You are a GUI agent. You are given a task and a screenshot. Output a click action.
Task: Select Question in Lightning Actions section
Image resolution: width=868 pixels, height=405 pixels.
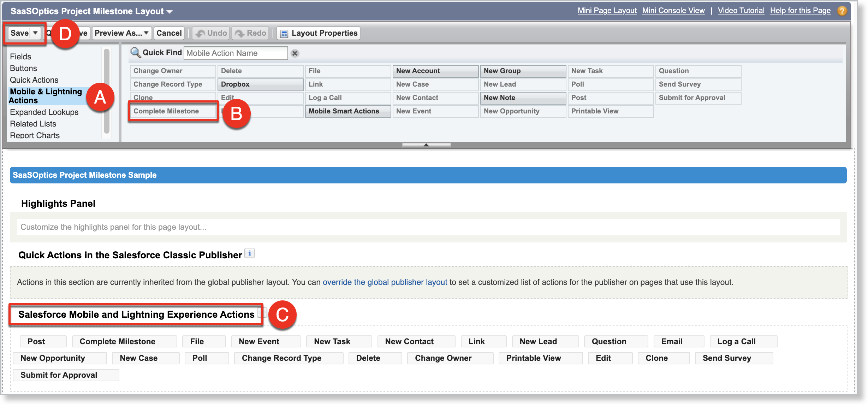click(616, 341)
